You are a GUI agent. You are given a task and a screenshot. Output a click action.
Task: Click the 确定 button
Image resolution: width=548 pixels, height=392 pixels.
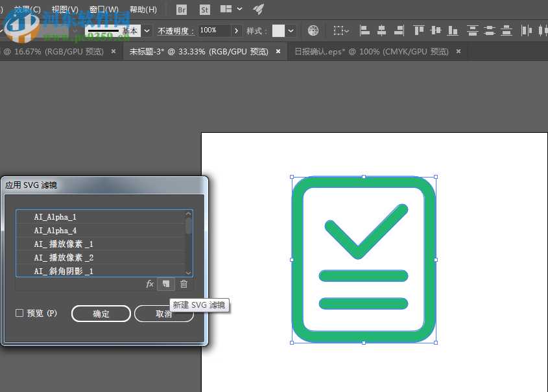tap(101, 314)
